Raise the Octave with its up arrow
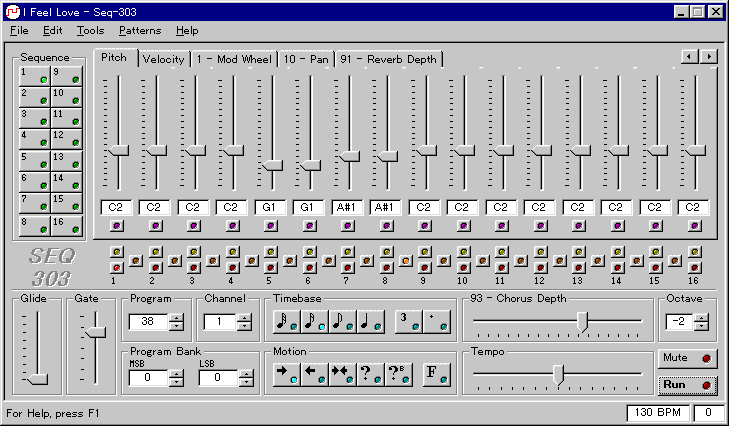729x426 pixels. tap(702, 318)
